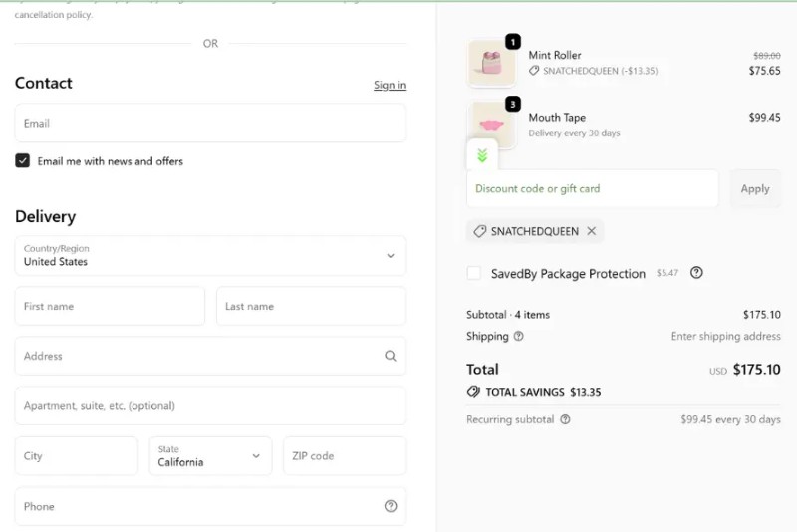This screenshot has height=532, width=797.
Task: Open the Shipping help icon
Action: 518,336
